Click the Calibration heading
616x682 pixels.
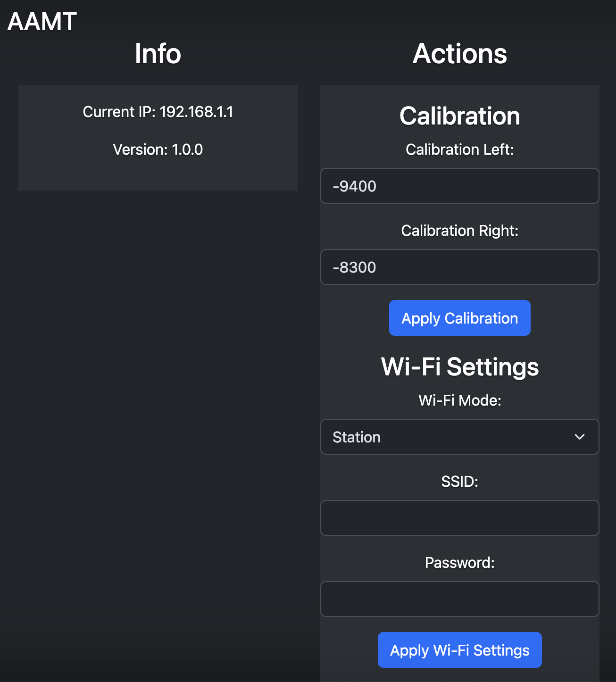(459, 116)
